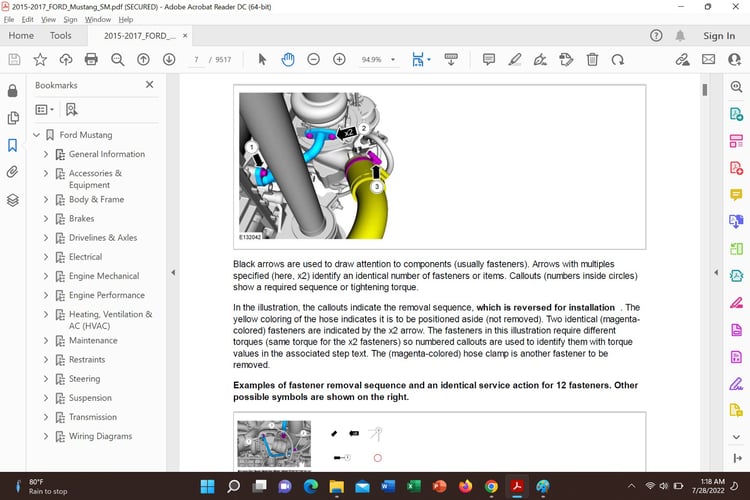Collapse the left navigation pane arrow
Screen dimensions: 750x500
click(173, 273)
